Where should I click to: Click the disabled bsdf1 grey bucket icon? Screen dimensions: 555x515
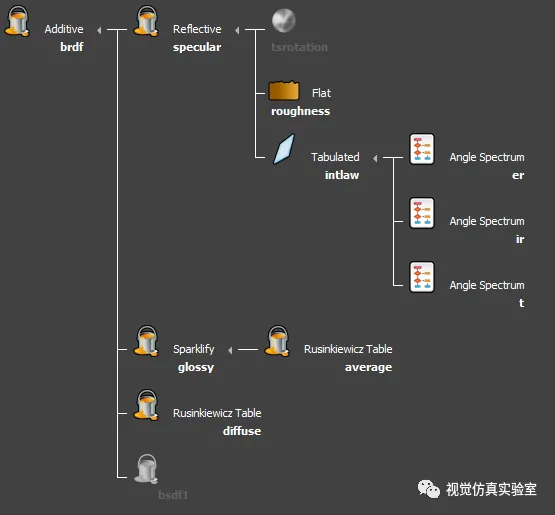point(146,469)
